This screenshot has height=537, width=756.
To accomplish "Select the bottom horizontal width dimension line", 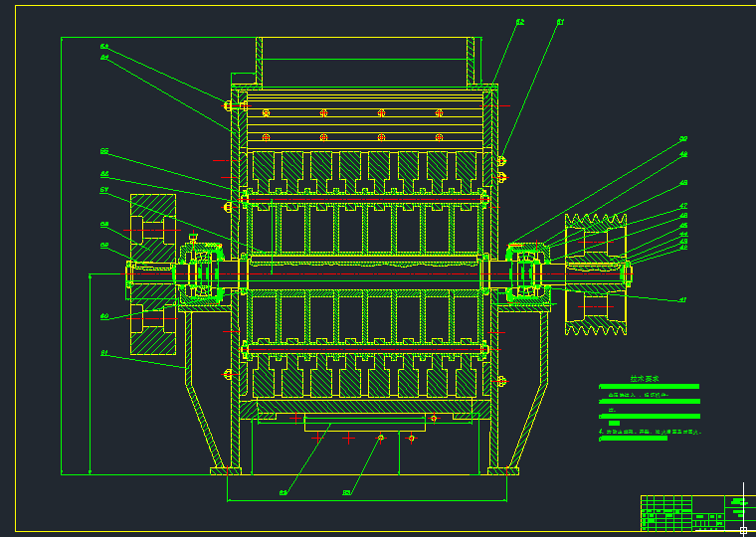I will [x=367, y=501].
